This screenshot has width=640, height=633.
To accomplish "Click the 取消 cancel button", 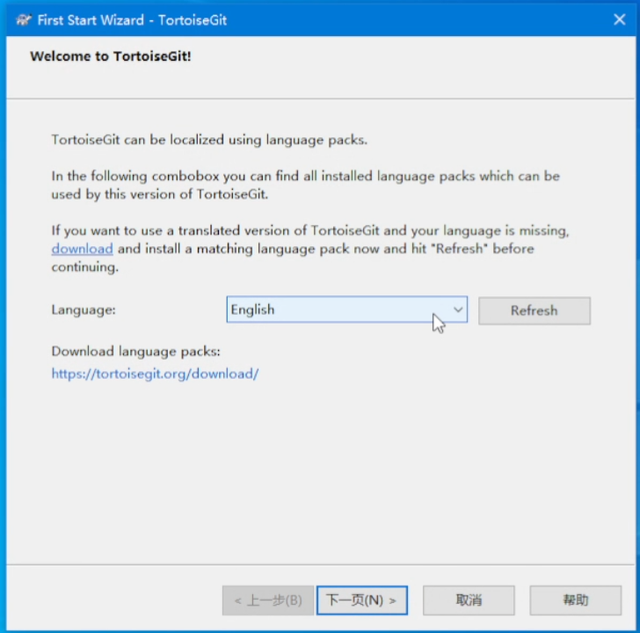I will click(x=469, y=600).
